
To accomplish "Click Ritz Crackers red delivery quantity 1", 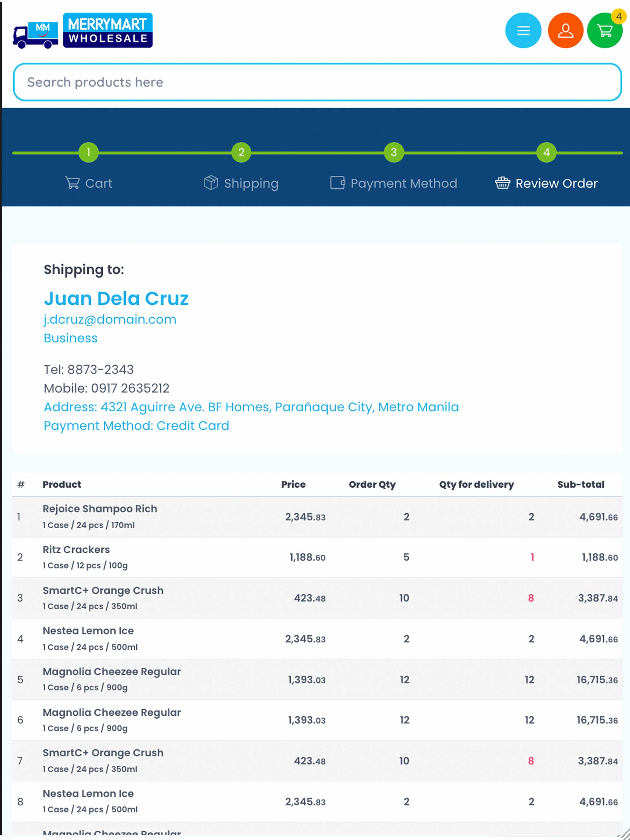I will [x=532, y=557].
